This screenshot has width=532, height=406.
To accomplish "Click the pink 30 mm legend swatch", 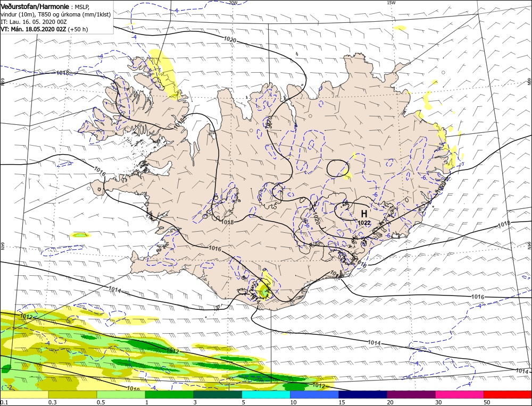I will tap(460, 394).
